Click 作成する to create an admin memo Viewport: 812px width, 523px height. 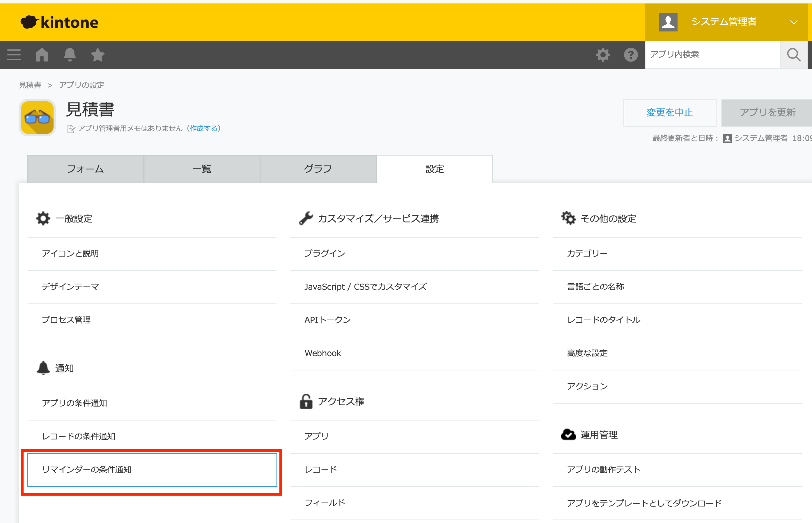[x=204, y=128]
